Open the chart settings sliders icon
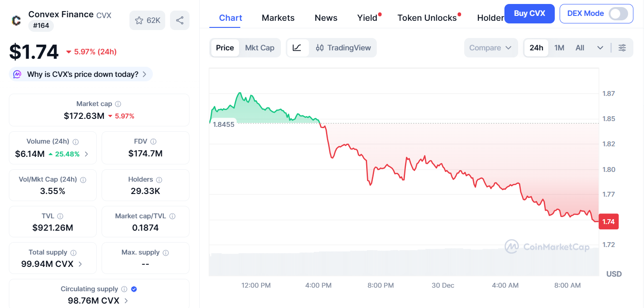The width and height of the screenshot is (644, 308). point(622,48)
